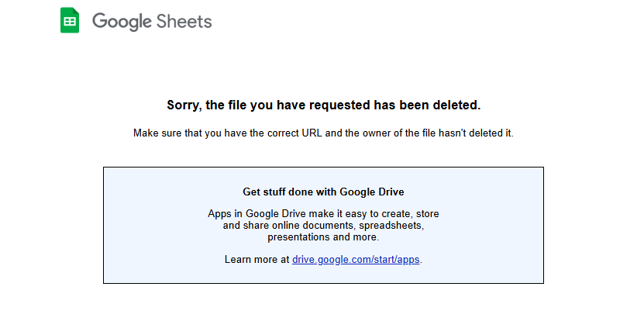Click the "Sorry, the file" error heading

coord(210,105)
